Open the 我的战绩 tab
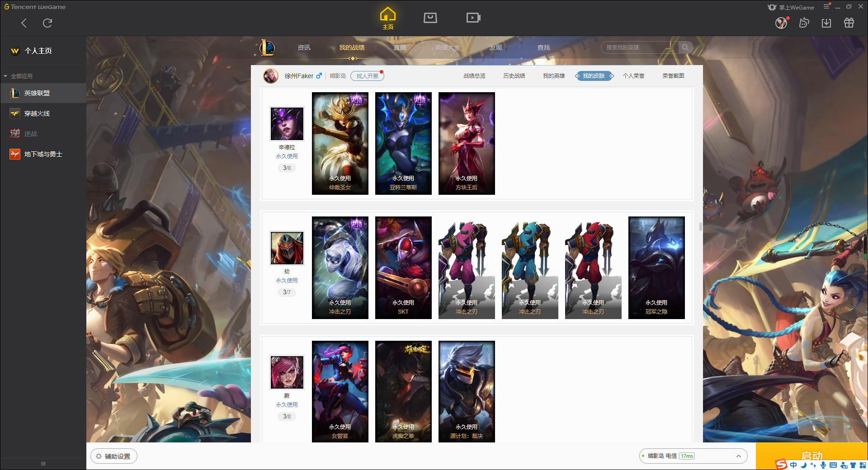The width and height of the screenshot is (868, 470). pyautogui.click(x=352, y=47)
